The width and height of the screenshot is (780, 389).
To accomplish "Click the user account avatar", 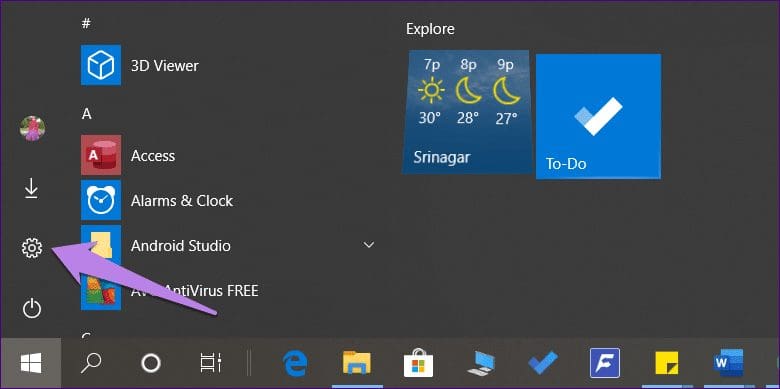I will (x=32, y=129).
